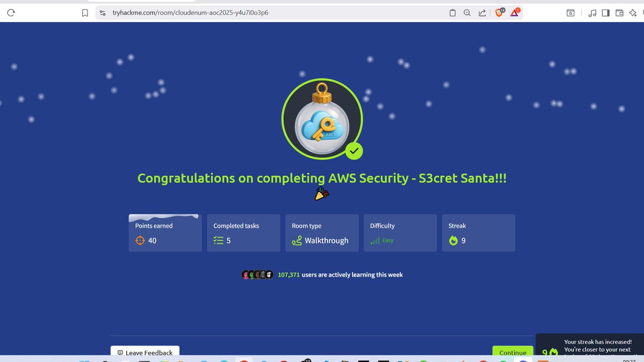Image resolution: width=644 pixels, height=362 pixels.
Task: Open the Leave Feedback form
Action: [145, 352]
